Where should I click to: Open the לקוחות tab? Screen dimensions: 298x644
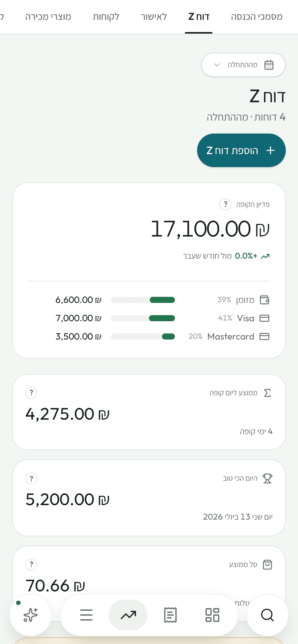pyautogui.click(x=106, y=17)
